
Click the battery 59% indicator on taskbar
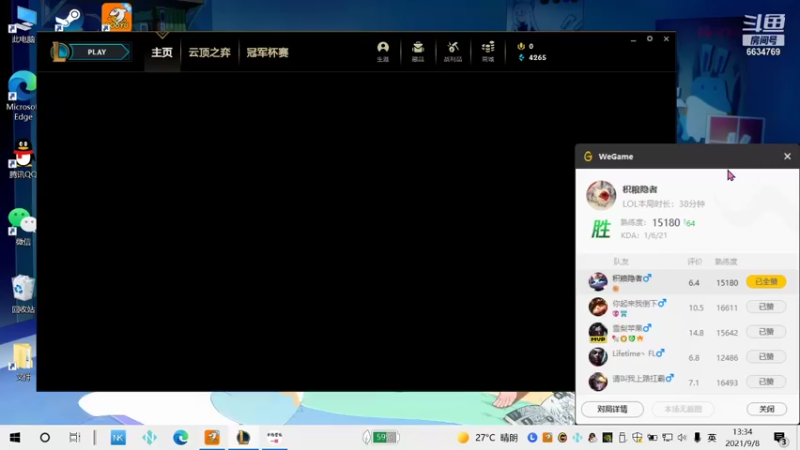(x=381, y=437)
